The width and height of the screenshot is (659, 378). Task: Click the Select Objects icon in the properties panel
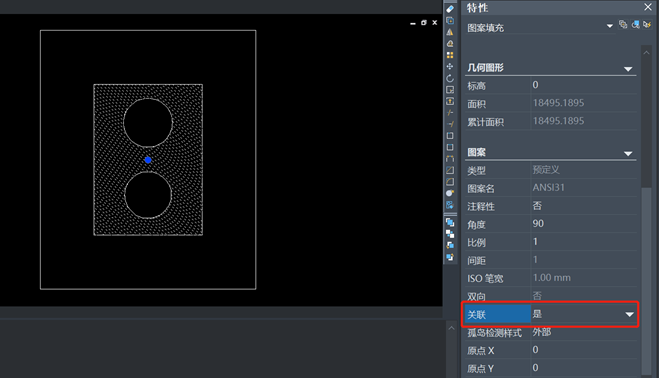[635, 25]
